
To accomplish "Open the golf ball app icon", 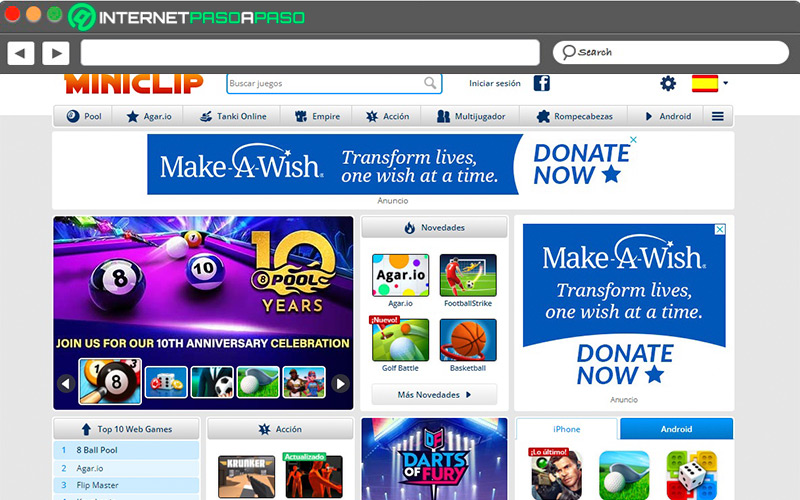I will click(x=624, y=476).
